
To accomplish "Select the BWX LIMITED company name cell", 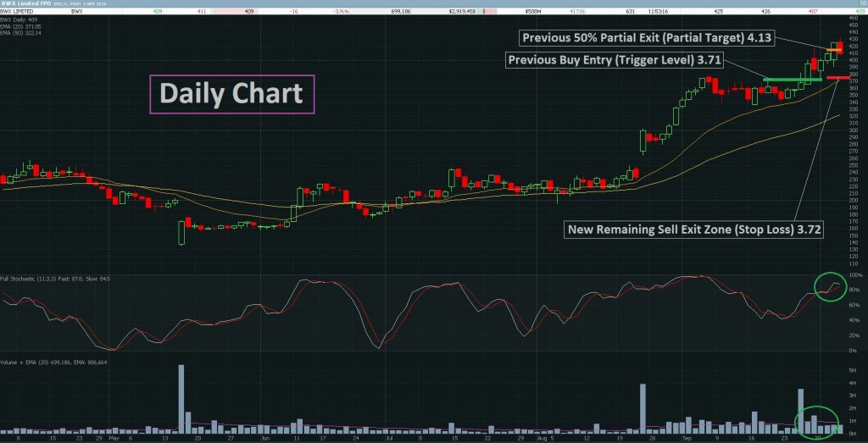I will [15, 11].
